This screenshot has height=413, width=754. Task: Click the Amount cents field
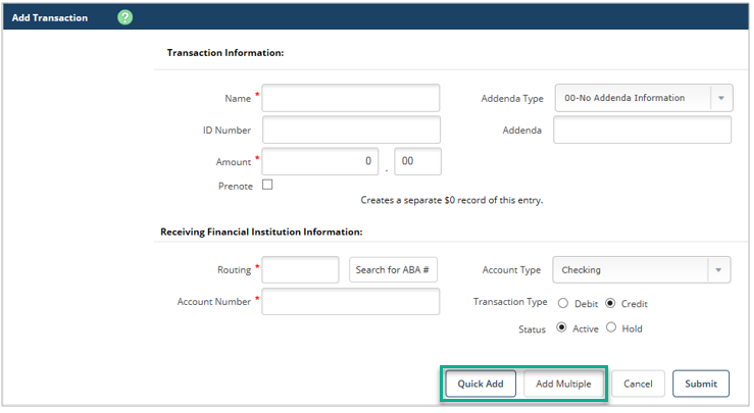(x=417, y=161)
